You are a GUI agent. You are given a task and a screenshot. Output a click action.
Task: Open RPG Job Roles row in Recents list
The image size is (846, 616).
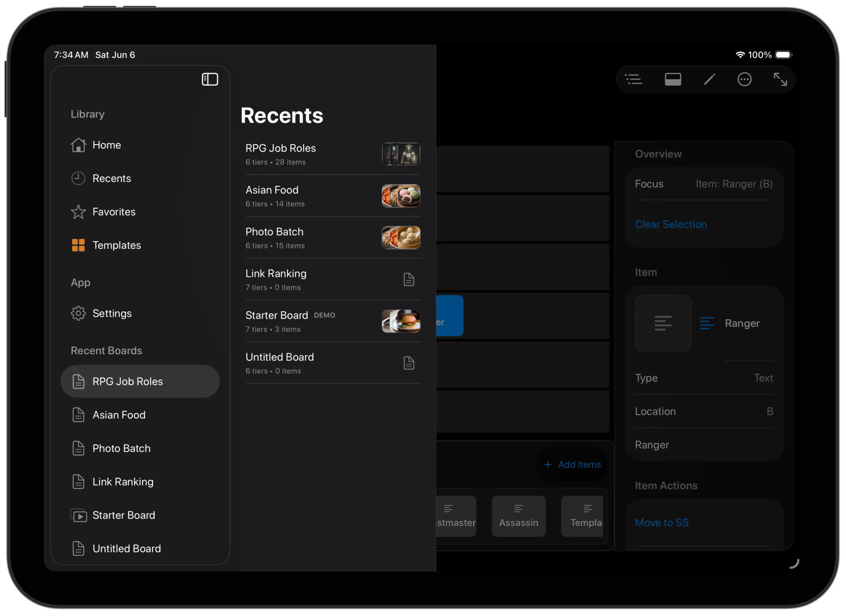[x=333, y=154]
